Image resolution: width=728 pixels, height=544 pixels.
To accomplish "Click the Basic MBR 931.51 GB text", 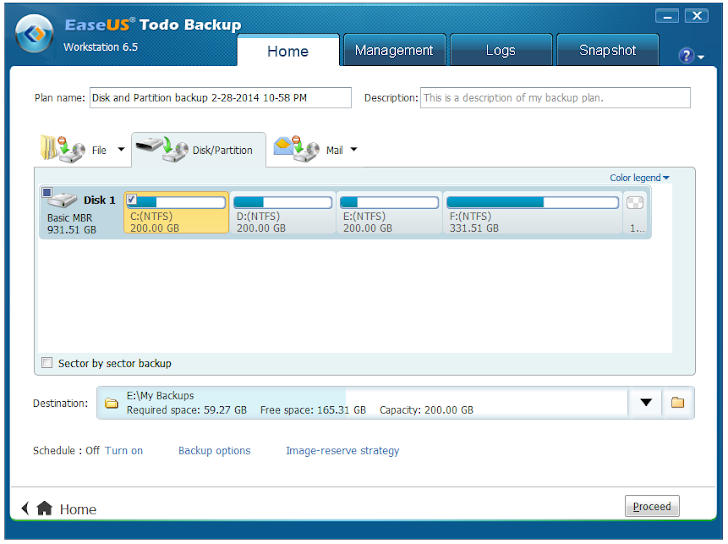I will tap(72, 224).
